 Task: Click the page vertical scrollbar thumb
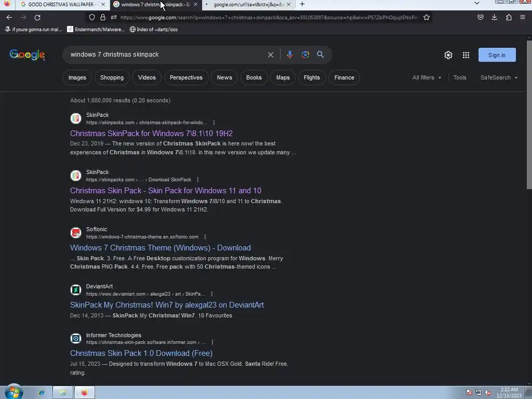[529, 115]
